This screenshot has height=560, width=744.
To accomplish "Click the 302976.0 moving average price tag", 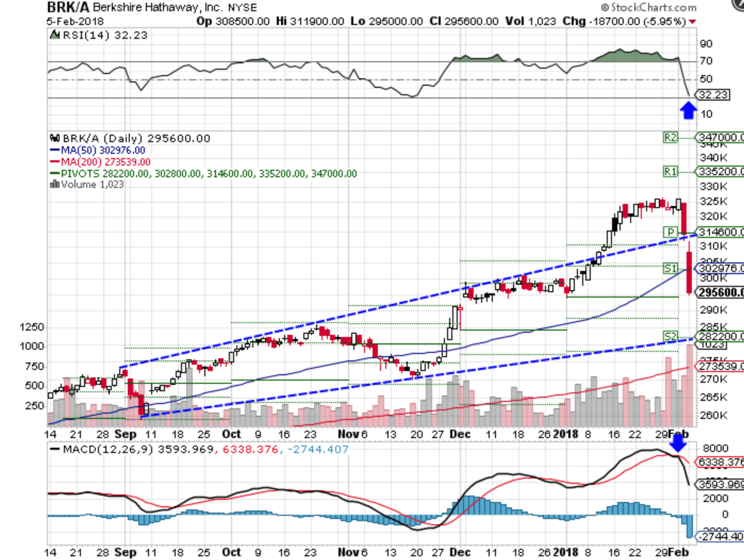I will pos(720,268).
